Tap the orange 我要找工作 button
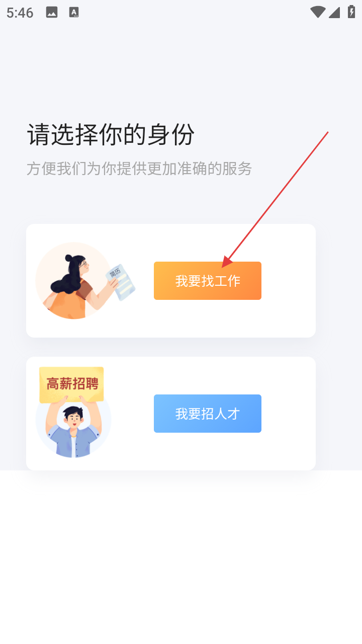The width and height of the screenshot is (362, 644). [x=208, y=281]
